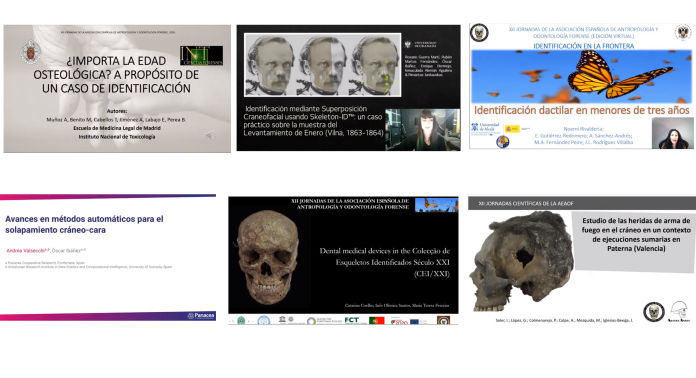Click the FCT logo in the sponsor strip
Image resolution: width=696 pixels, height=378 pixels.
(352, 320)
